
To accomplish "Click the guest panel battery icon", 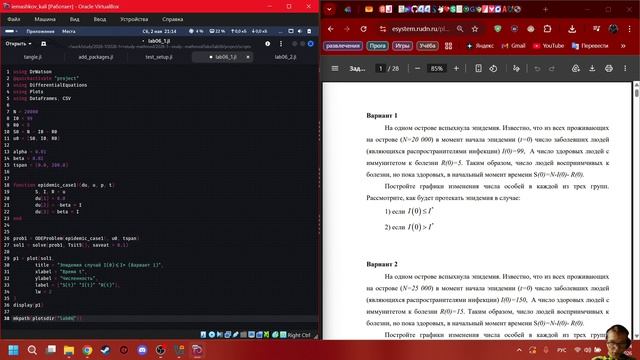I will click(309, 31).
